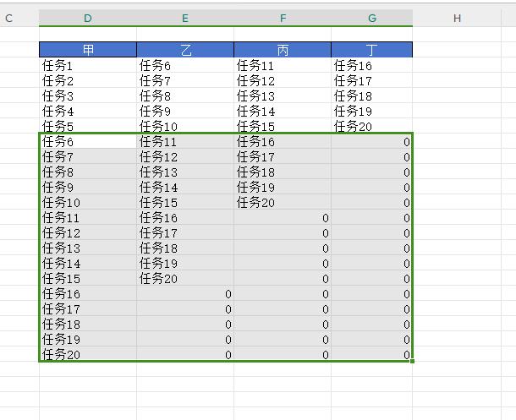Select 任务20 in column D
Image resolution: width=516 pixels, height=420 pixels.
(87, 354)
